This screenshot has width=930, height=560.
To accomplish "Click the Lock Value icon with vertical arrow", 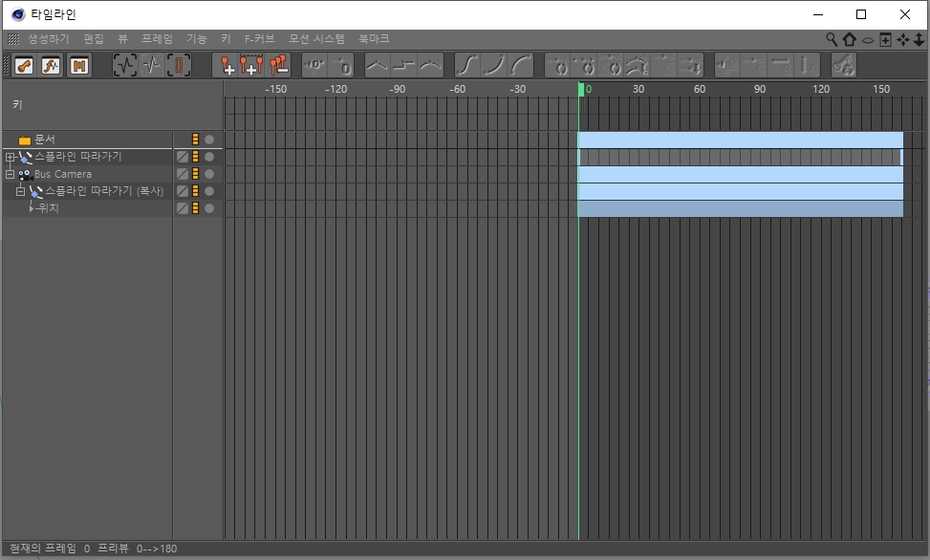I will (x=808, y=65).
